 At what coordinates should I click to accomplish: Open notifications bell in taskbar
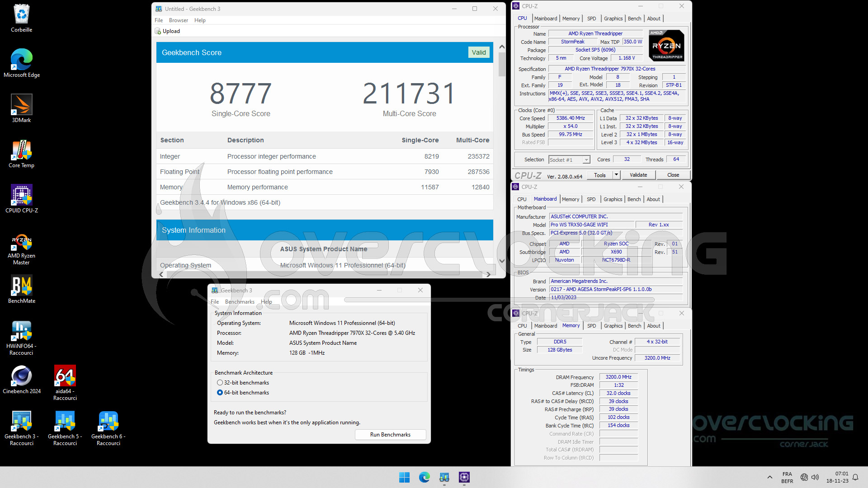click(855, 477)
